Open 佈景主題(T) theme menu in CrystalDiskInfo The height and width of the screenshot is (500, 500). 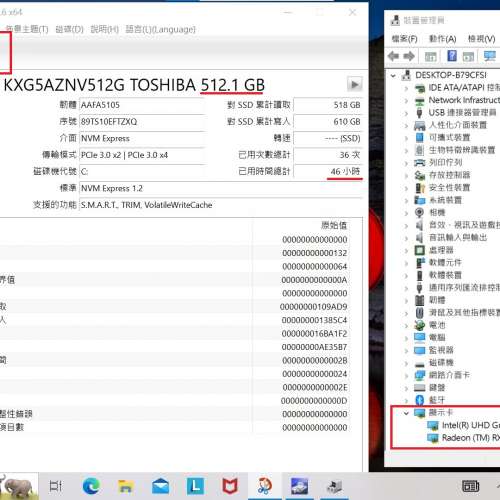(27, 29)
